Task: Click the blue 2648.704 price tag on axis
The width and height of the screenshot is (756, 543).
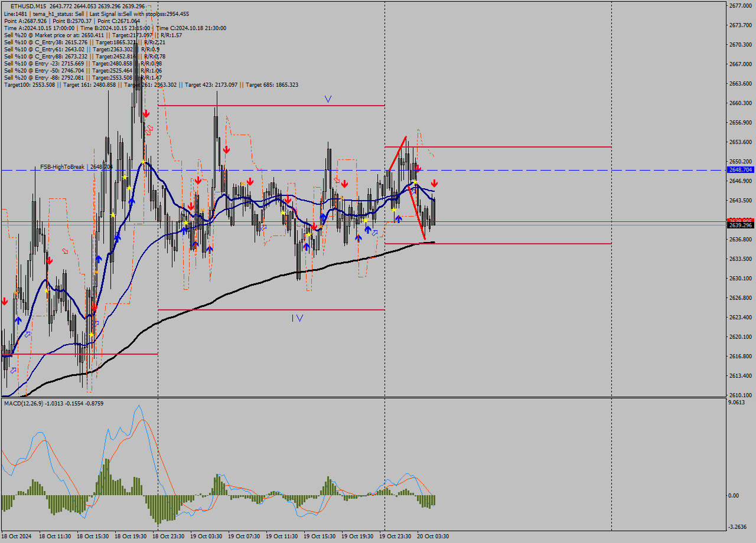Action: (741, 169)
